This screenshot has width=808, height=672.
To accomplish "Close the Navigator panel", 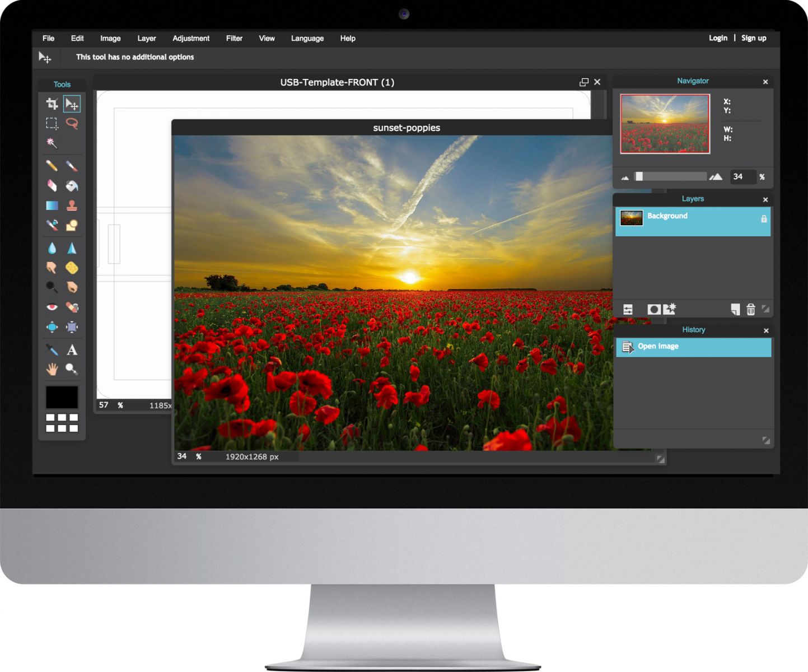I will click(765, 82).
